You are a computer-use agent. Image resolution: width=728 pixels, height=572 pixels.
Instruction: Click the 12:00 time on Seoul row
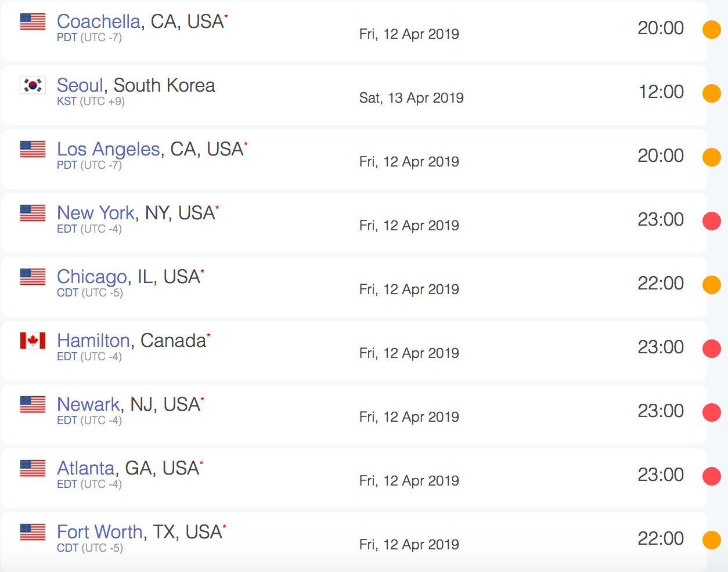pyautogui.click(x=661, y=92)
